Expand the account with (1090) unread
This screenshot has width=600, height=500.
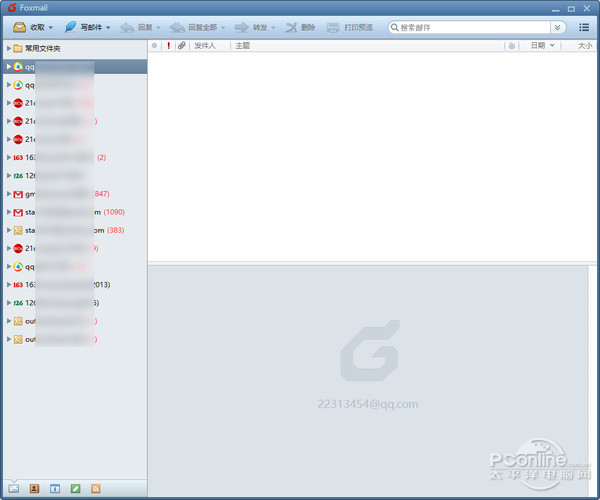pyautogui.click(x=8, y=212)
